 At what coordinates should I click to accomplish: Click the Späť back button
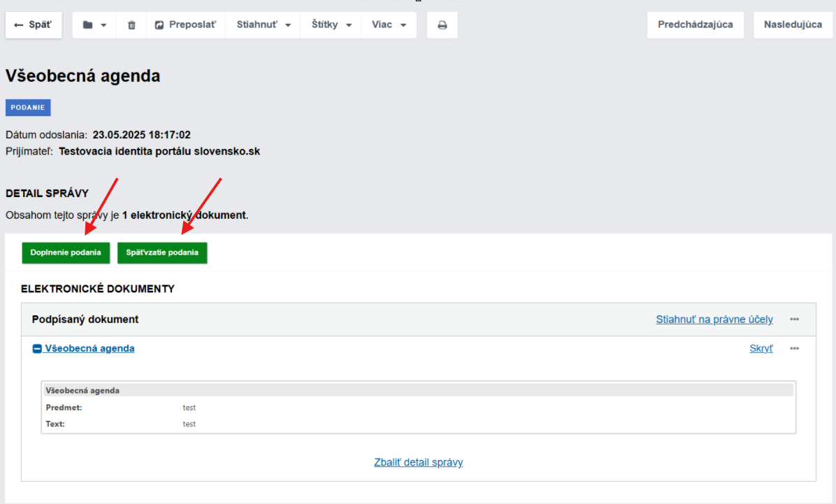(34, 25)
